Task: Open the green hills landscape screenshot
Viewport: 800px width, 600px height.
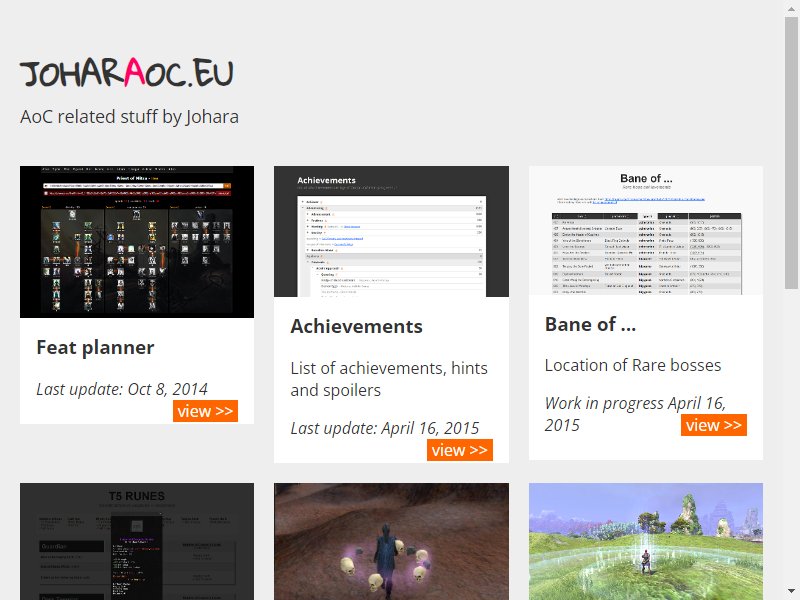Action: 646,541
